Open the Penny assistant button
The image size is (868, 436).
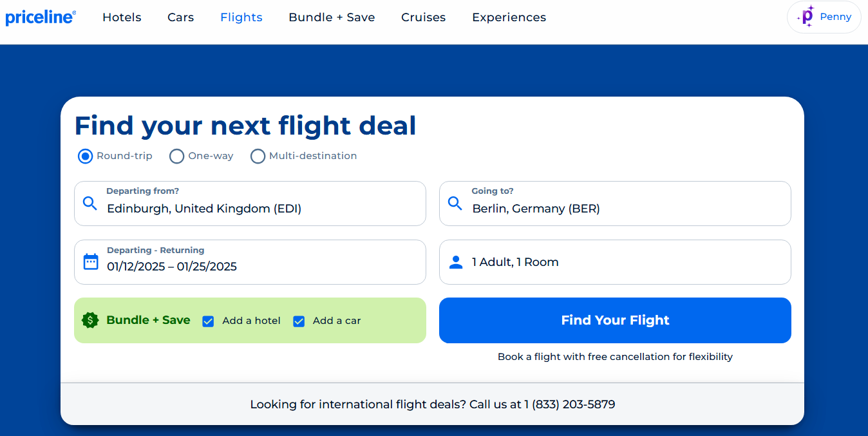[x=824, y=17]
